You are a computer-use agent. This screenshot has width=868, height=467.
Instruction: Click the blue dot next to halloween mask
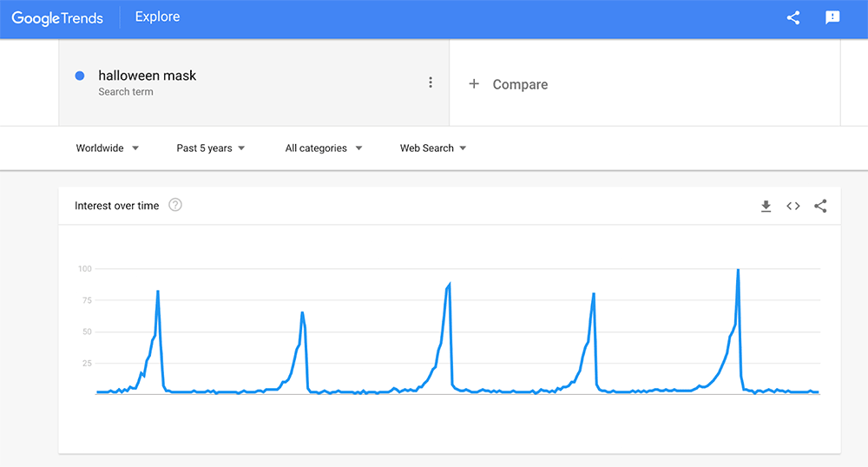pyautogui.click(x=80, y=76)
